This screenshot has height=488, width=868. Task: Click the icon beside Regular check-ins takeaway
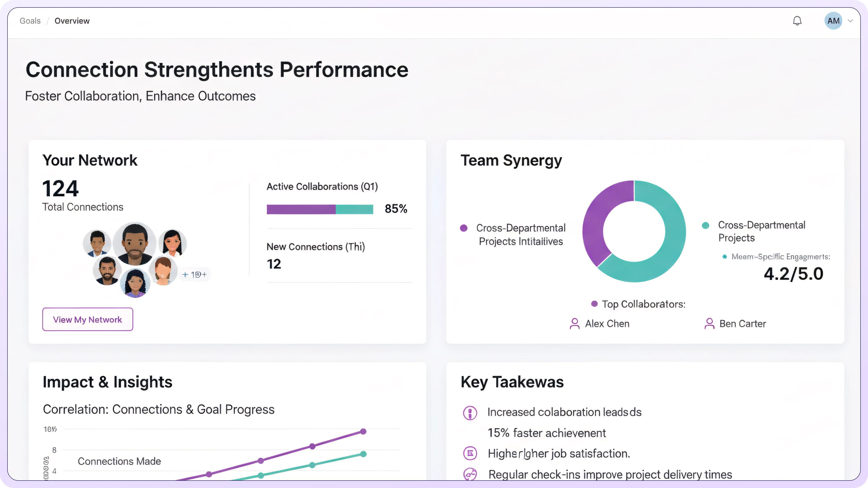tap(470, 474)
